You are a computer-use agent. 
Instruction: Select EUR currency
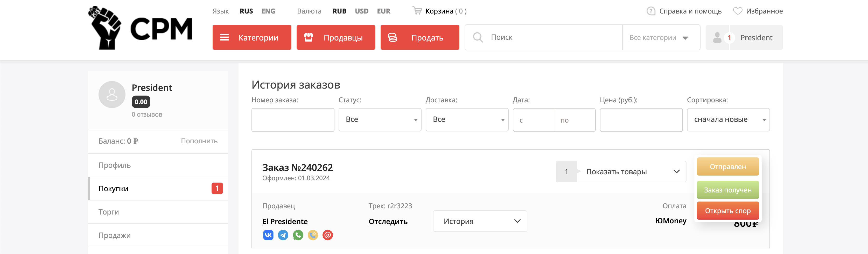pos(383,11)
